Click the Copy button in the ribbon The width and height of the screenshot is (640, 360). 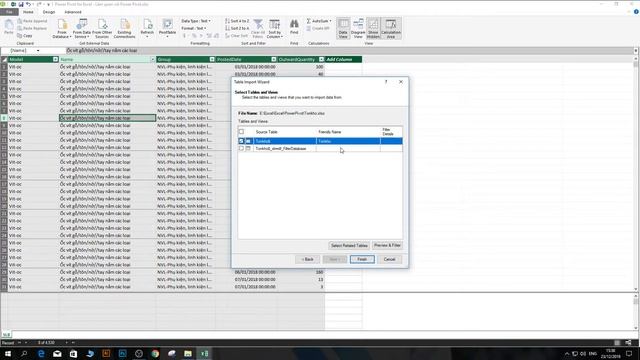click(25, 36)
